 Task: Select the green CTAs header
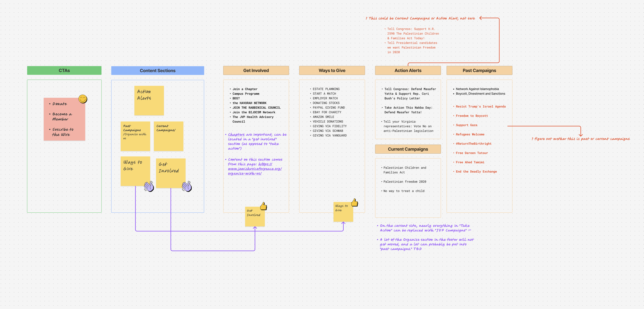tap(64, 70)
